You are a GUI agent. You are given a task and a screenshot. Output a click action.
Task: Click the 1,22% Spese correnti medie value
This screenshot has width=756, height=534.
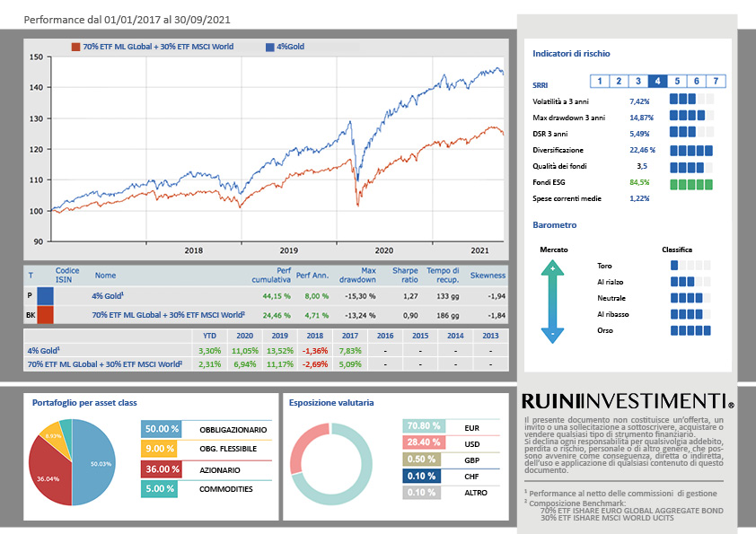639,198
